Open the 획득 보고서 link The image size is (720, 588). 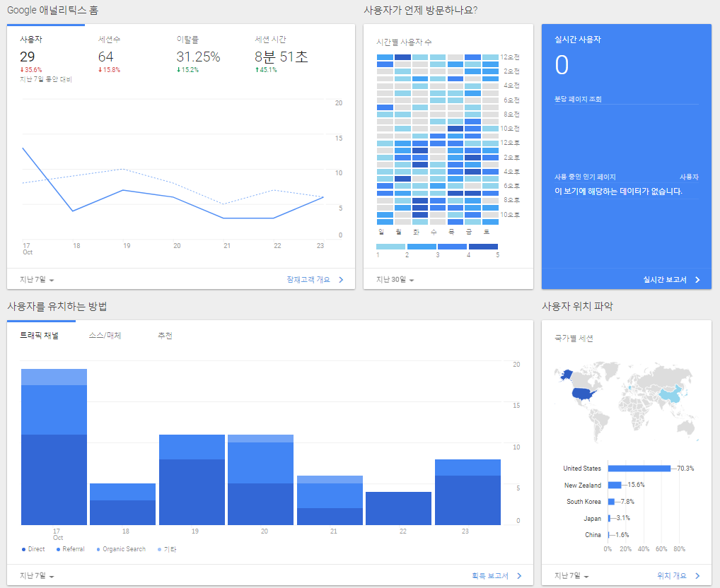(490, 576)
